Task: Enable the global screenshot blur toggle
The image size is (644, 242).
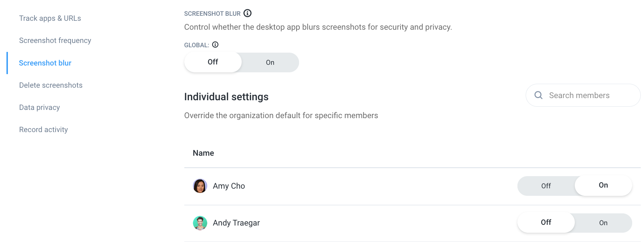Action: (270, 62)
